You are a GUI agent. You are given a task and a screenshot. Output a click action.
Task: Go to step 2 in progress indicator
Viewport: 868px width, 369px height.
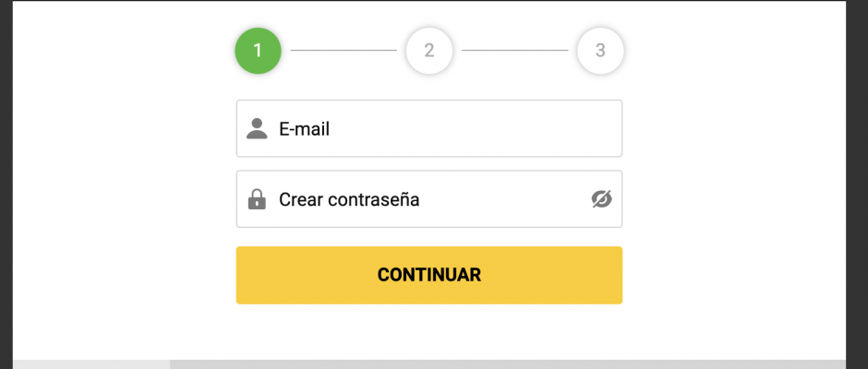[x=429, y=51]
